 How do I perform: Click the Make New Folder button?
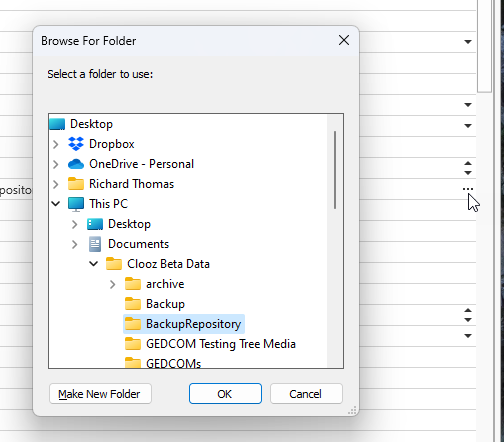tap(100, 394)
